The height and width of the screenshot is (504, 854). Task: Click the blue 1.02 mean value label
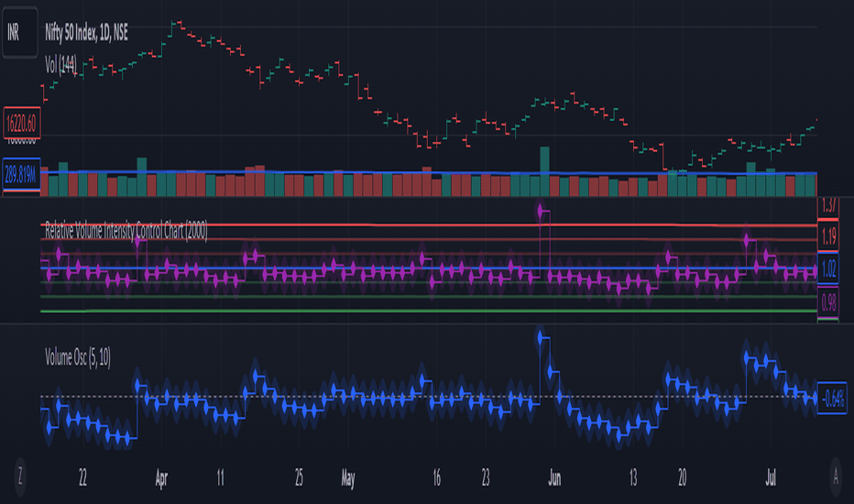click(x=828, y=269)
